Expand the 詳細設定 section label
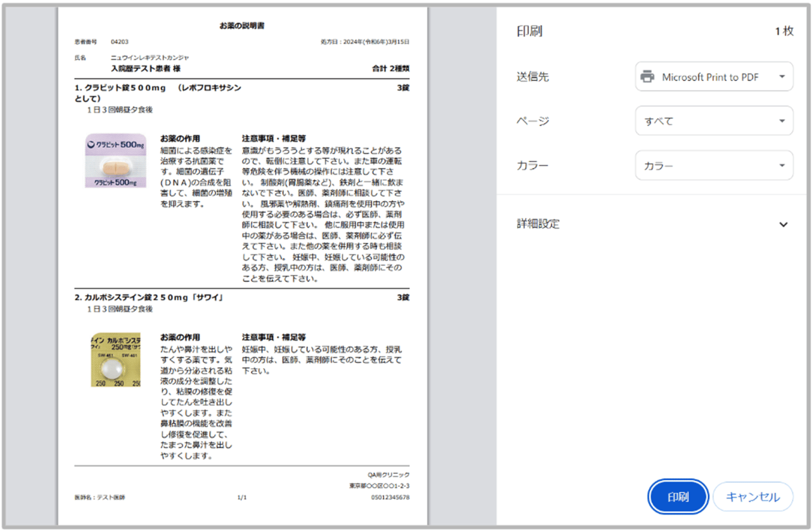 (x=538, y=224)
